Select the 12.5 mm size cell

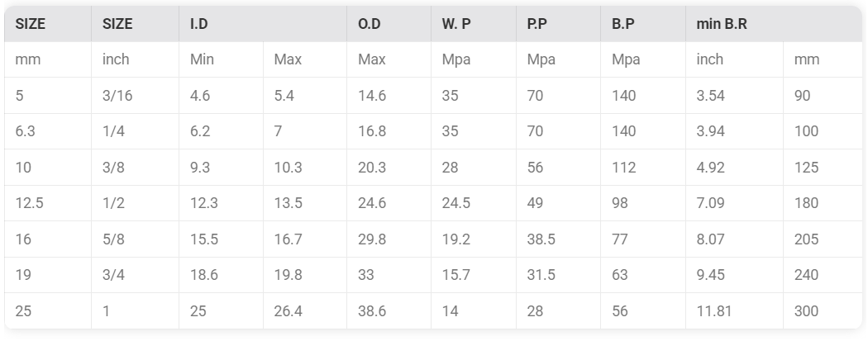coord(48,203)
